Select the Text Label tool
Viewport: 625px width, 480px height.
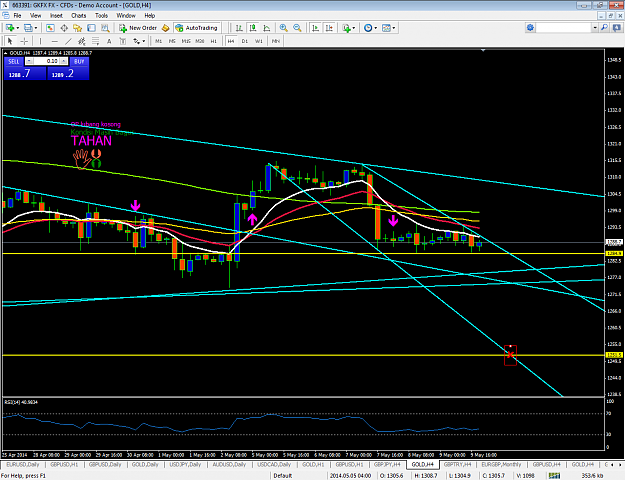click(123, 41)
